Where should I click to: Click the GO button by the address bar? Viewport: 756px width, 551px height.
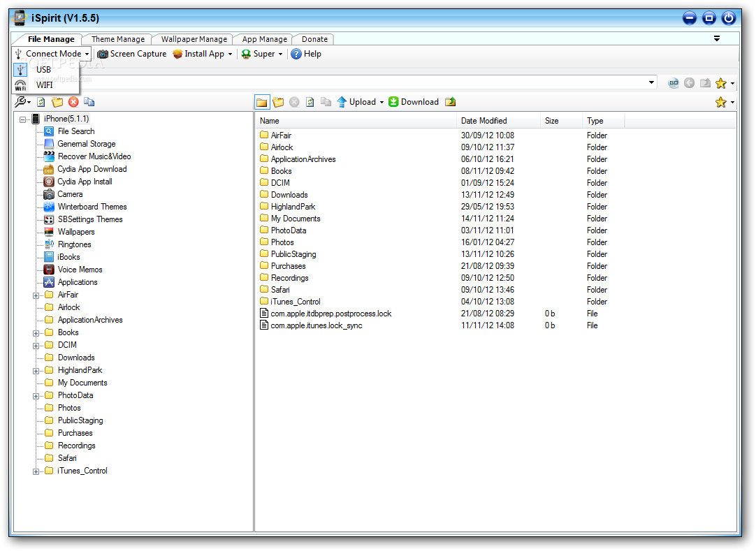[x=674, y=83]
